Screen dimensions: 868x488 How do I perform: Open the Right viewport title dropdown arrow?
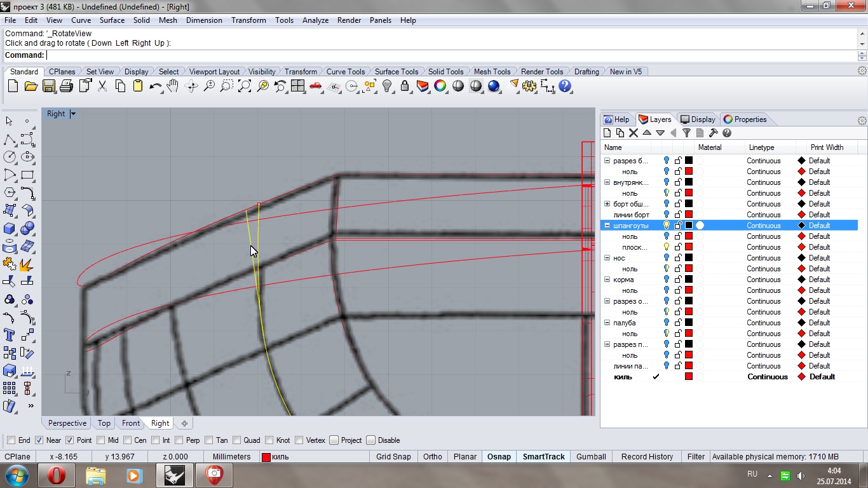tap(73, 114)
